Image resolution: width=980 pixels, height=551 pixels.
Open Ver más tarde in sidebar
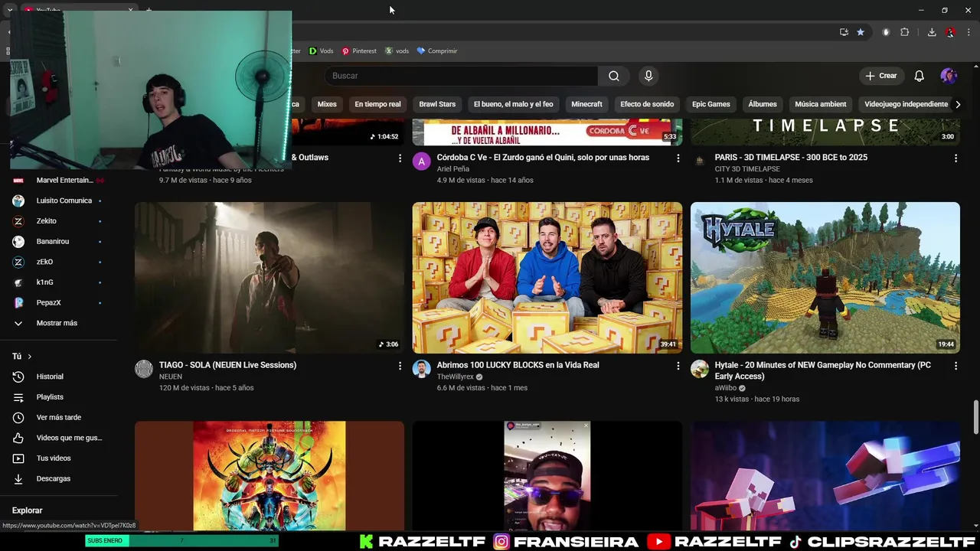pyautogui.click(x=58, y=417)
